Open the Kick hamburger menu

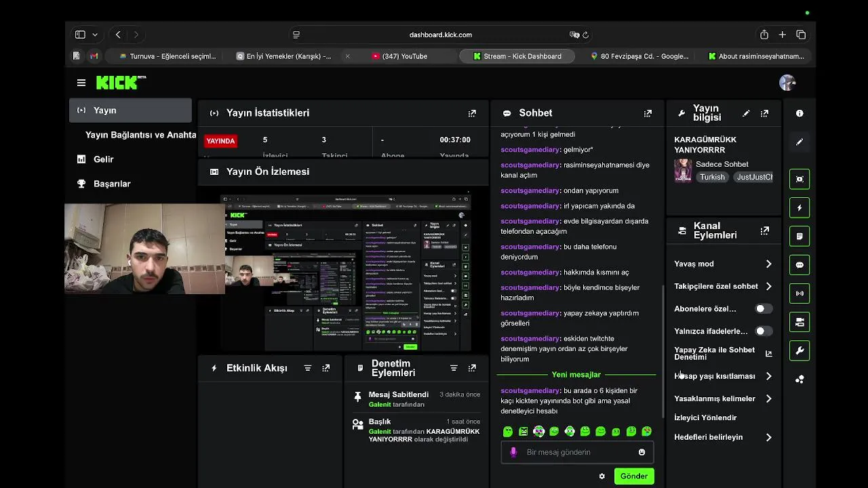(81, 83)
